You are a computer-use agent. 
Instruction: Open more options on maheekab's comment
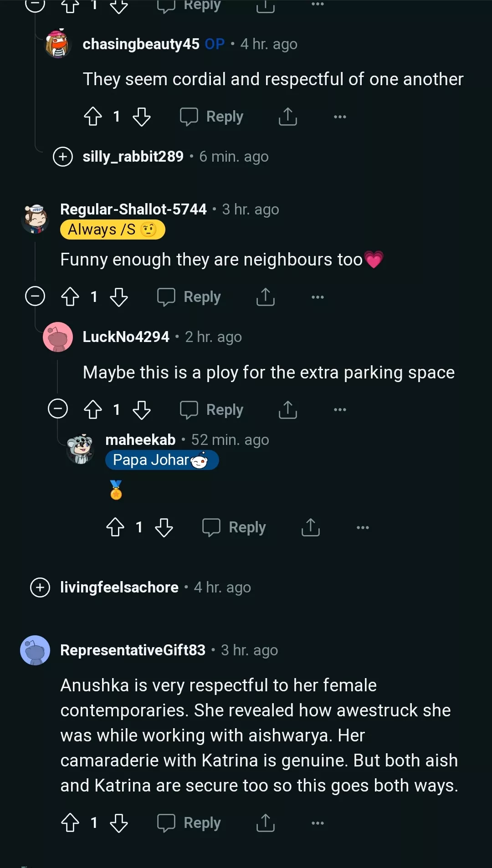(x=363, y=527)
